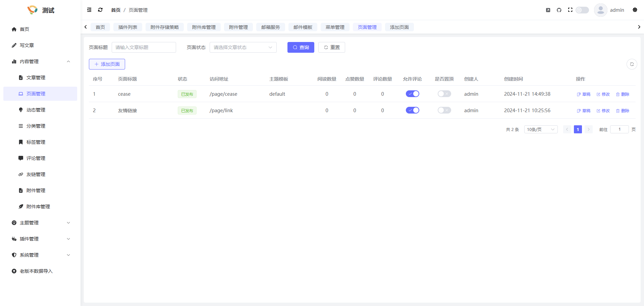Click the sidebar collapse icon in header
The image size is (644, 306).
click(89, 10)
